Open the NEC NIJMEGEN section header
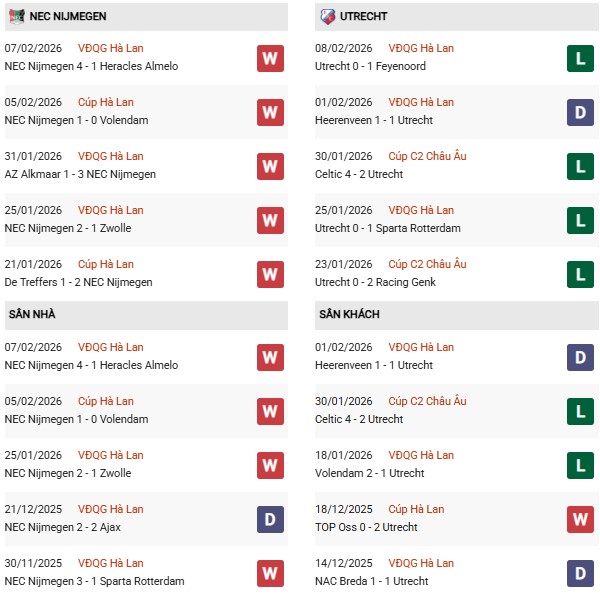The image size is (600, 596). point(68,16)
